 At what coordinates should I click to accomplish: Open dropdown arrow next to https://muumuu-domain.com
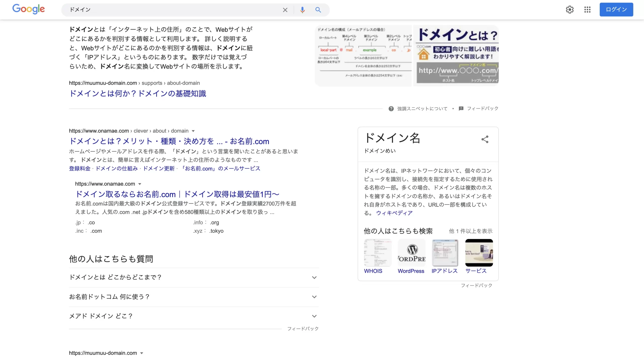pos(142,353)
